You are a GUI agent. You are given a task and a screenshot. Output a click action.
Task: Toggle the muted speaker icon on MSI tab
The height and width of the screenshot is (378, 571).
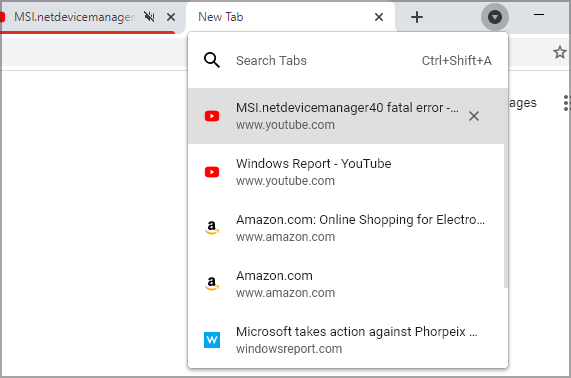[149, 17]
